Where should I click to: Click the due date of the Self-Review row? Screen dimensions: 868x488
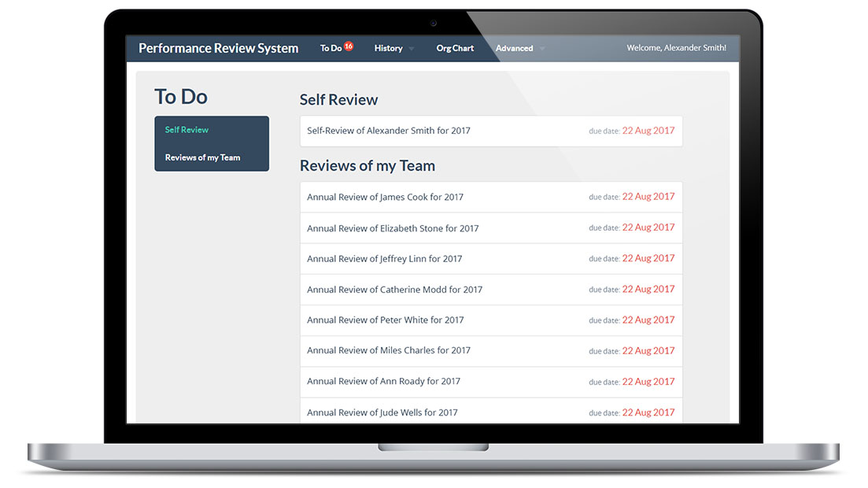click(x=648, y=131)
